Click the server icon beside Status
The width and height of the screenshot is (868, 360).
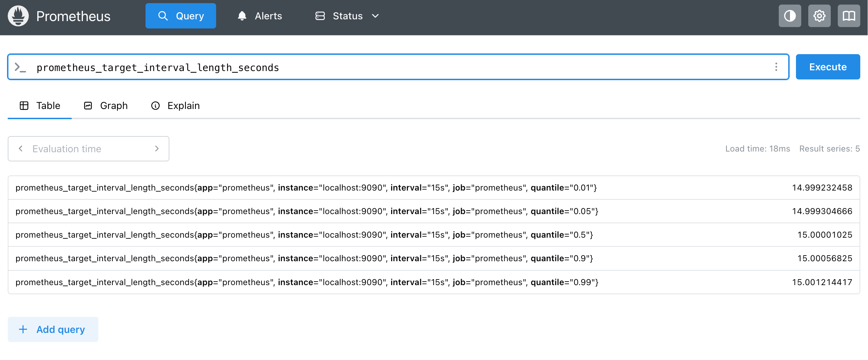pyautogui.click(x=320, y=16)
